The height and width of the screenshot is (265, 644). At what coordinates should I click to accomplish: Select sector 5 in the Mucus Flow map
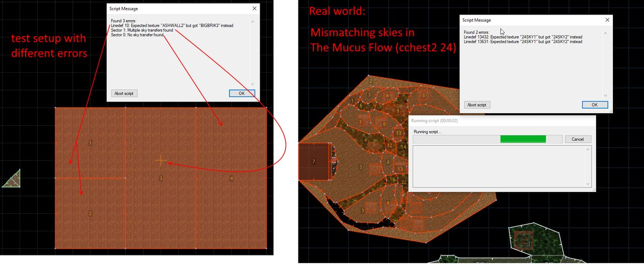coord(361,106)
